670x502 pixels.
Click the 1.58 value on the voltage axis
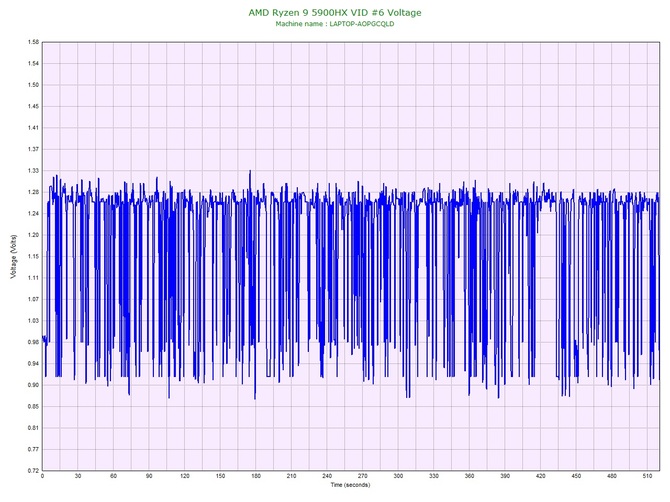pyautogui.click(x=33, y=42)
